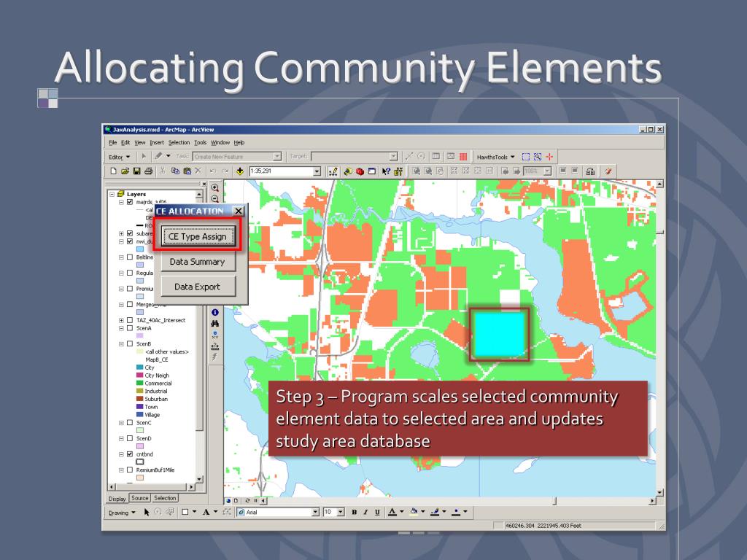Collapse the ScenB layer node

pyautogui.click(x=121, y=344)
